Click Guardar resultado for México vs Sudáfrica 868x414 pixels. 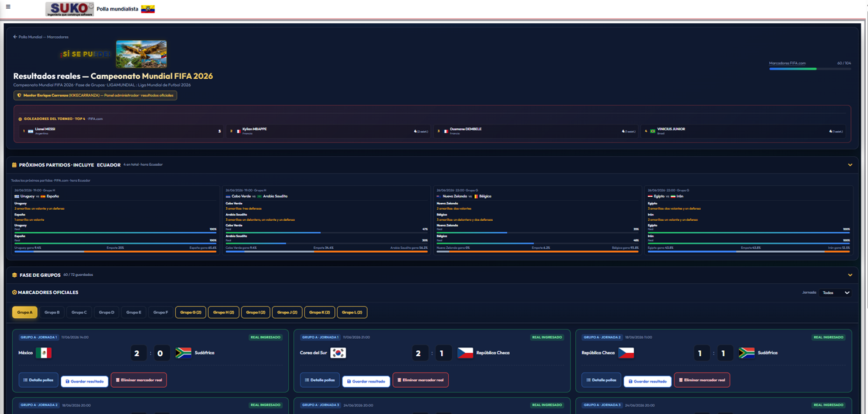(x=85, y=381)
